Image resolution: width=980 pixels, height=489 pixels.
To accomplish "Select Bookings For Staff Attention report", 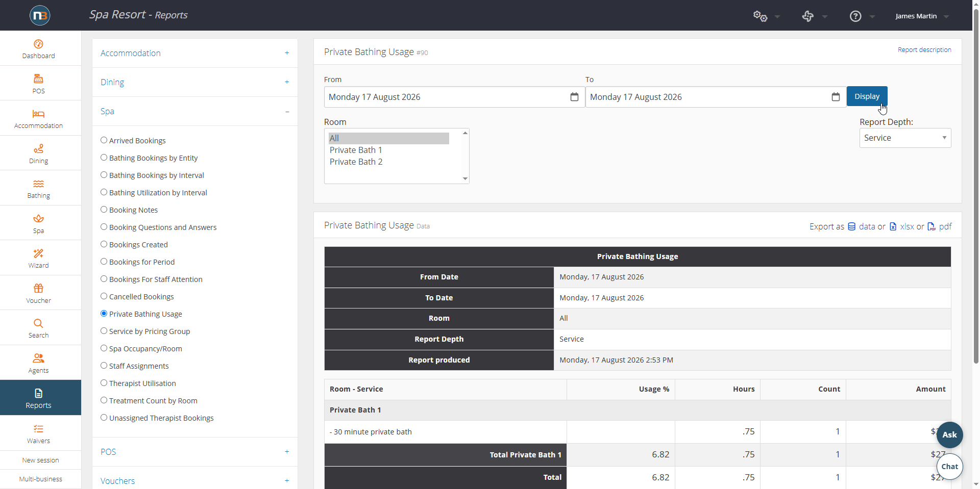I will (104, 279).
